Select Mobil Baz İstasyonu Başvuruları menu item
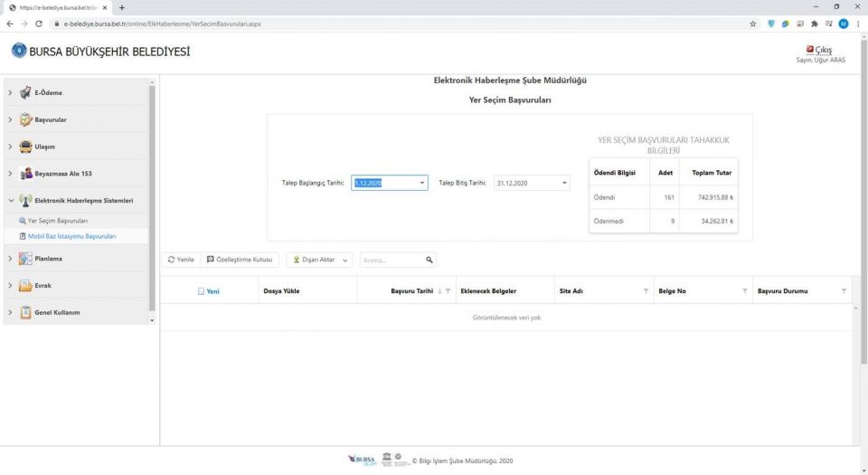Image resolution: width=868 pixels, height=475 pixels. coord(71,236)
